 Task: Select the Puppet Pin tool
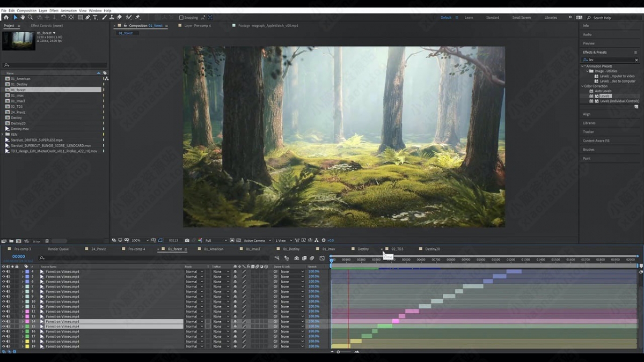(x=137, y=18)
